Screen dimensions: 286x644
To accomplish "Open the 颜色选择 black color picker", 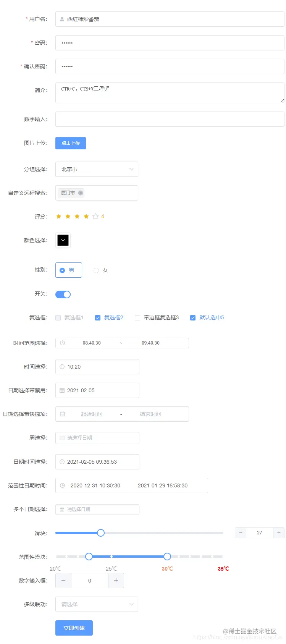I will pos(63,240).
